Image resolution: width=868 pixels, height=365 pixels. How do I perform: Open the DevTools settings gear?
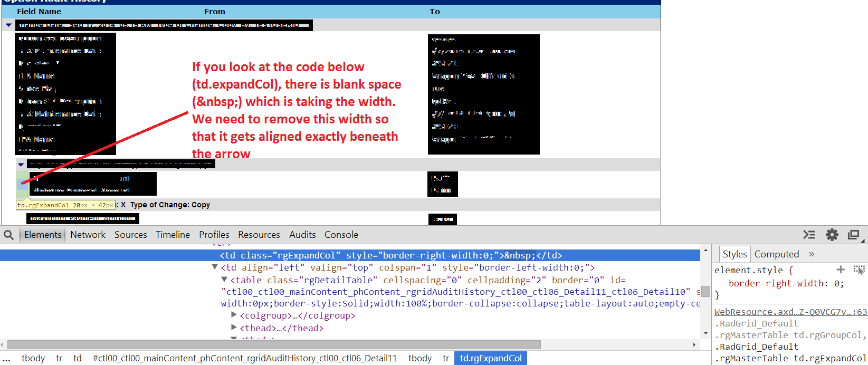coord(832,235)
